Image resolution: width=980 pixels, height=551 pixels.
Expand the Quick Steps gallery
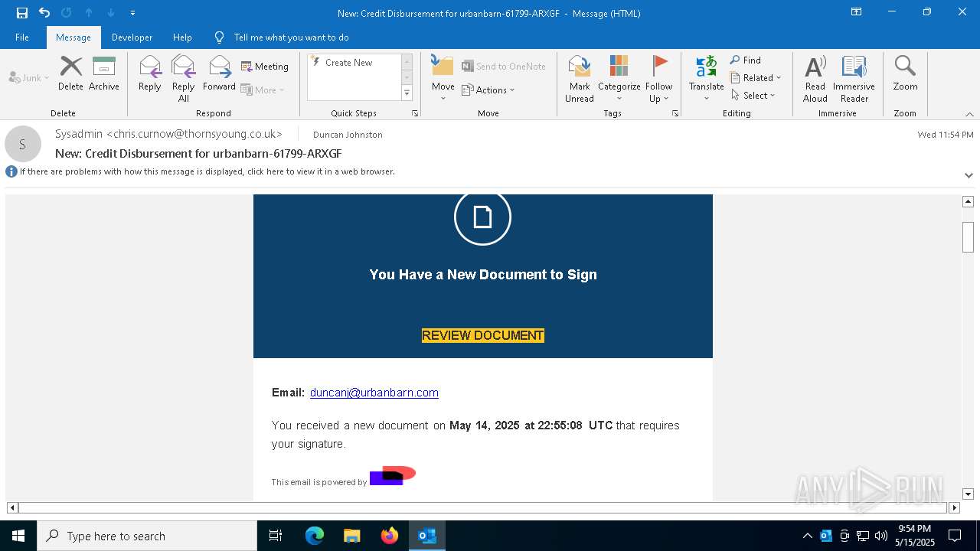tap(407, 93)
